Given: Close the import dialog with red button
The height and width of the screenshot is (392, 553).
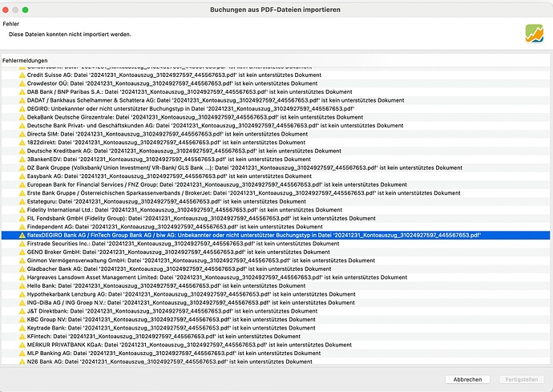Looking at the screenshot, I should pos(6,10).
